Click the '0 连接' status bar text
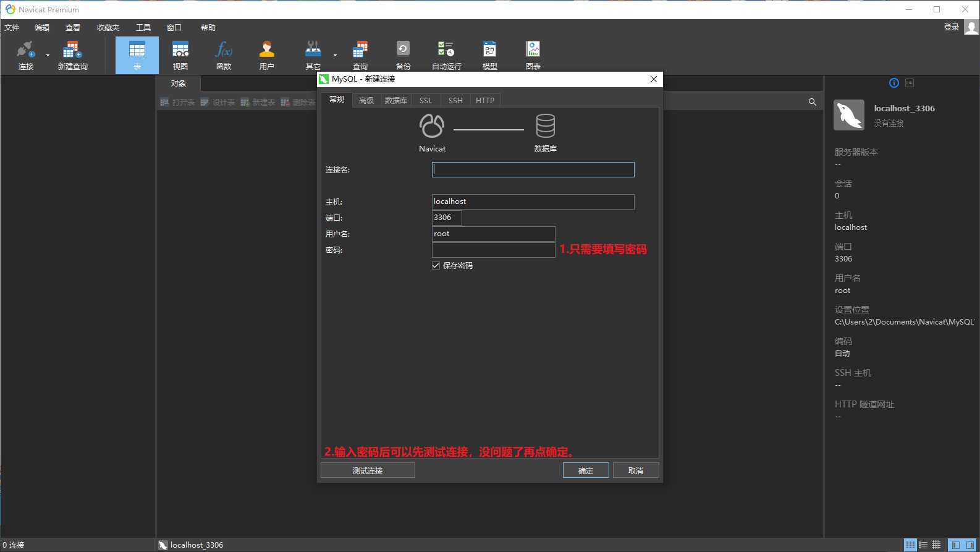This screenshot has height=552, width=980. [x=14, y=545]
